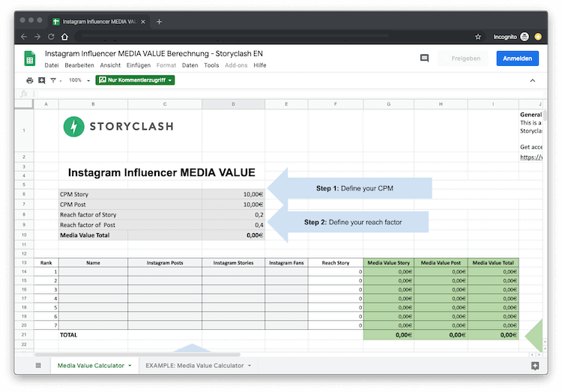Click the print icon in toolbar
This screenshot has height=392, width=562.
point(30,80)
